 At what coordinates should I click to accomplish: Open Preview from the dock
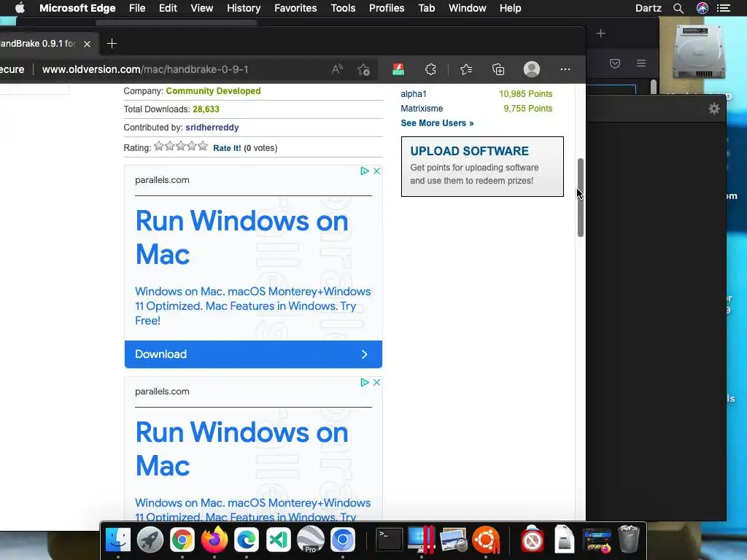454,540
